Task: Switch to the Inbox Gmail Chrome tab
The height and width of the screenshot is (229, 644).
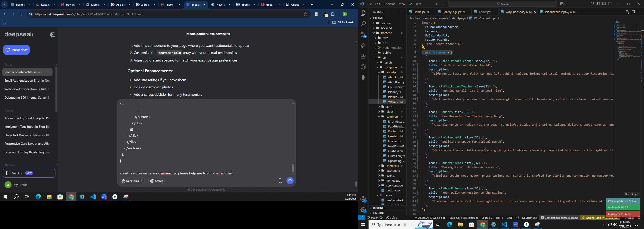Action: [x=170, y=5]
